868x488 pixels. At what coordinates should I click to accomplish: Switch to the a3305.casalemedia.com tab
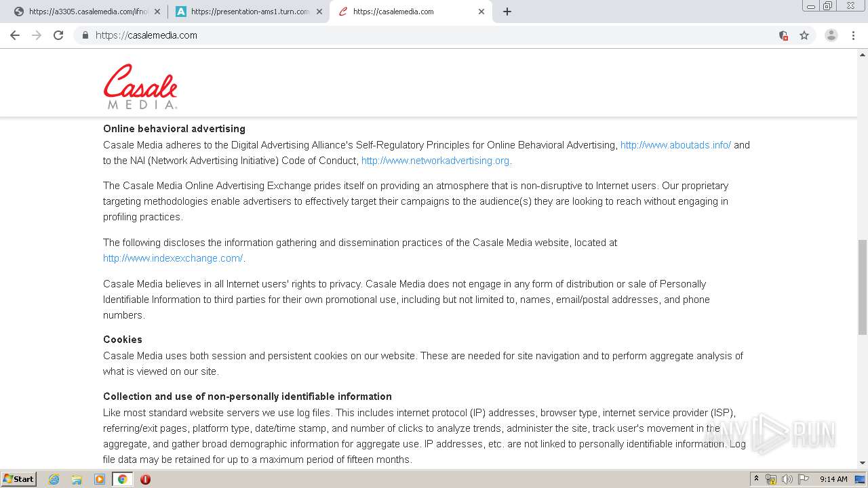(87, 12)
